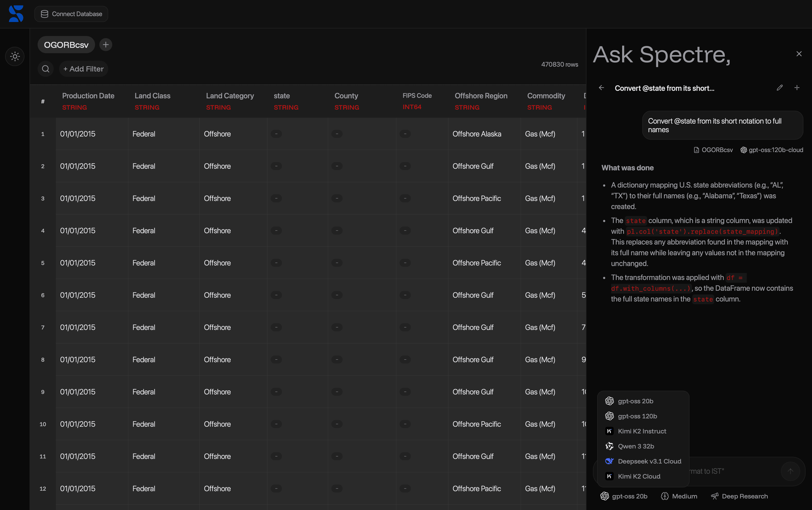Switch to the OGORBcsv tab
The image size is (812, 510).
click(x=66, y=45)
